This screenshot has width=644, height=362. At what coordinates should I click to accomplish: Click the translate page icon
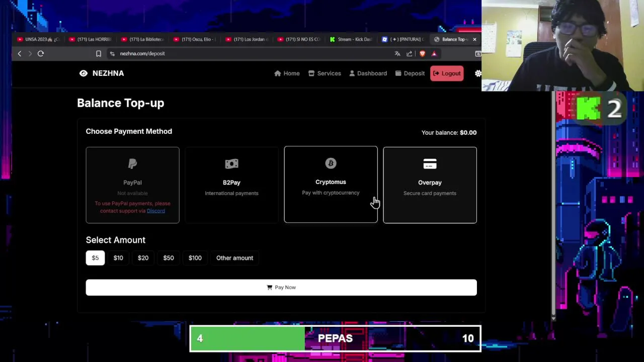397,54
